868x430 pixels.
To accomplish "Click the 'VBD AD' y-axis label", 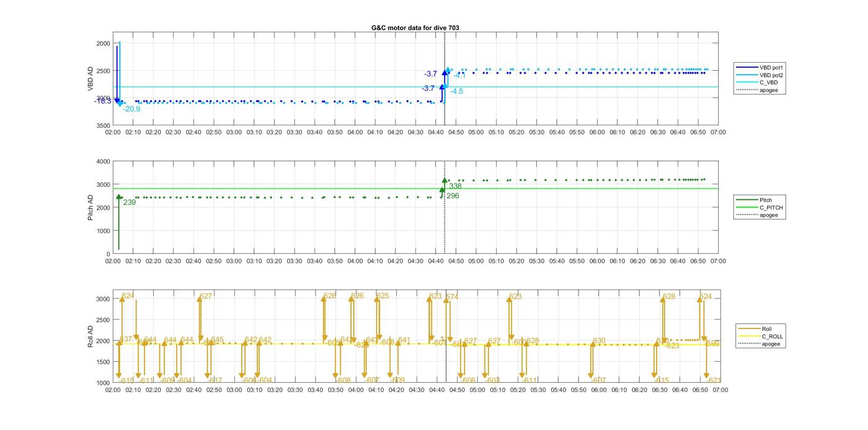I will 91,79.
